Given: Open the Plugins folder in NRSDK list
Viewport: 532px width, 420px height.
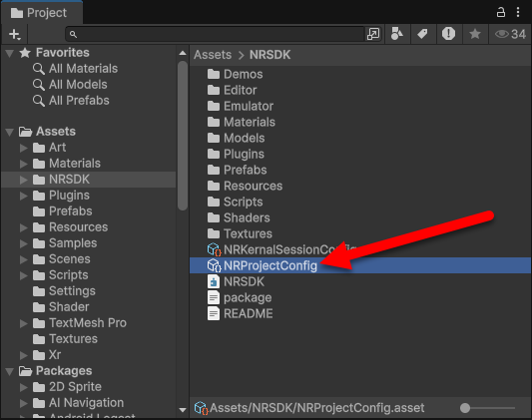Looking at the screenshot, I should [x=236, y=154].
